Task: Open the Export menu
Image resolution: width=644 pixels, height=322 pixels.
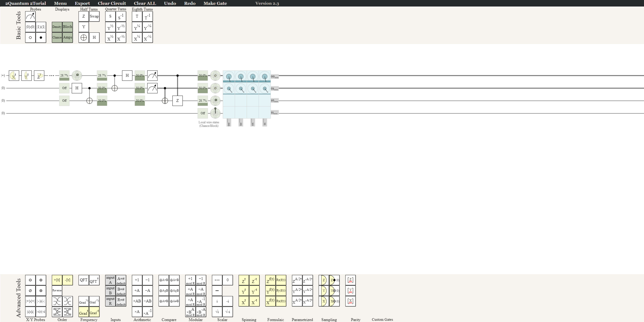Action: point(82,3)
